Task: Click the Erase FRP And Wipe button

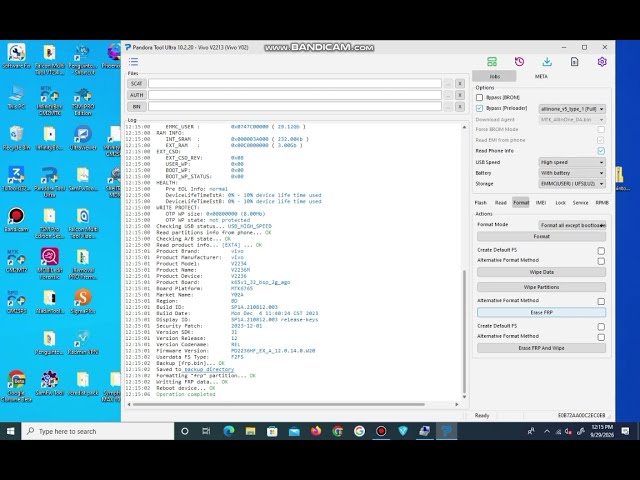Action: coord(541,348)
